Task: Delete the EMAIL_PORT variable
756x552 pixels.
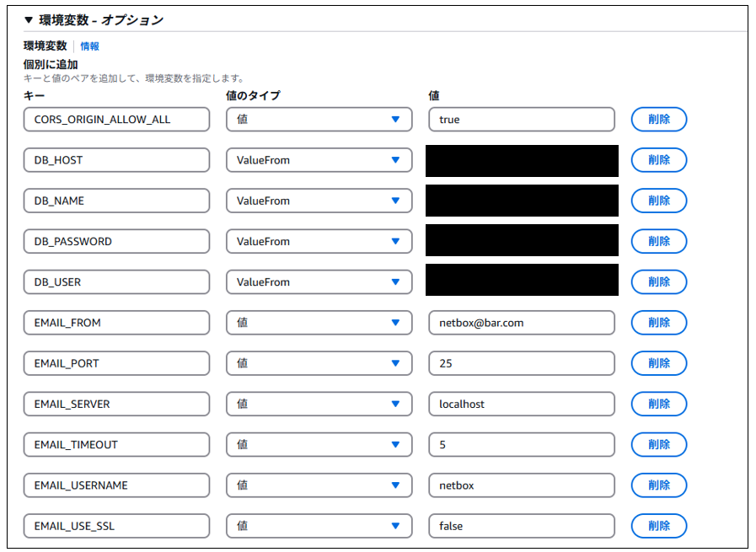Action: coord(659,363)
